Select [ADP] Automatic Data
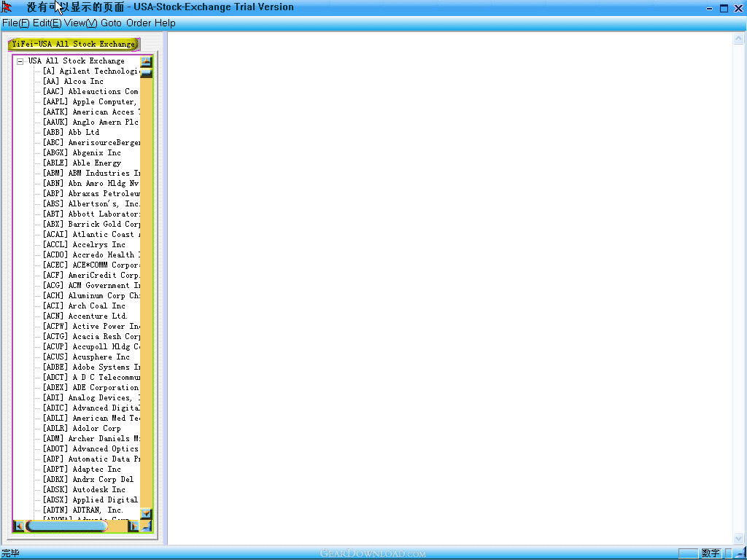 tap(91, 459)
